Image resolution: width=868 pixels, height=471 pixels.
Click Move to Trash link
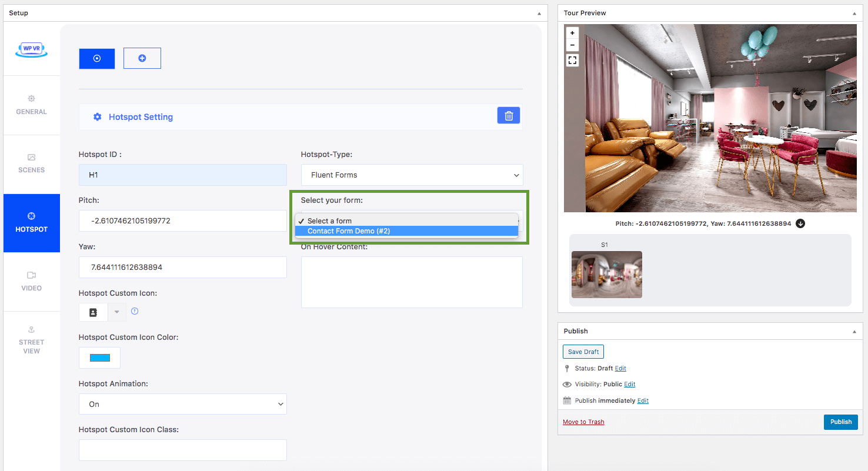click(x=583, y=422)
